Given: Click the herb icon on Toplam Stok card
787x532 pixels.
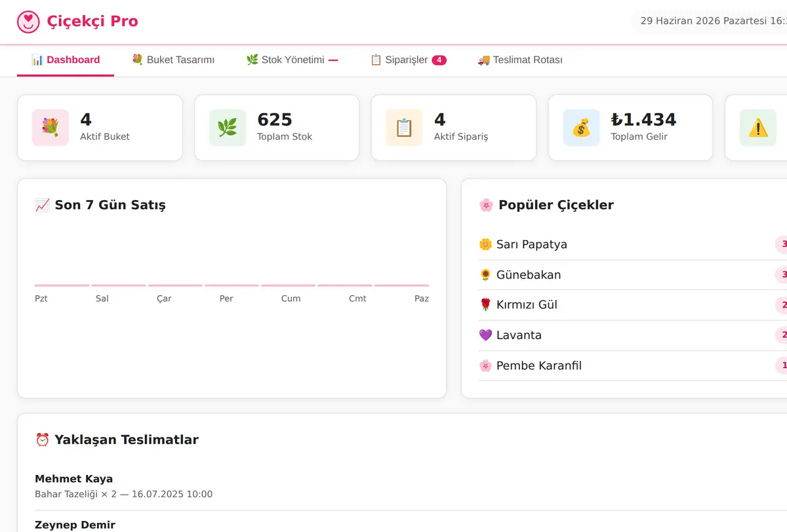Looking at the screenshot, I should pyautogui.click(x=228, y=127).
